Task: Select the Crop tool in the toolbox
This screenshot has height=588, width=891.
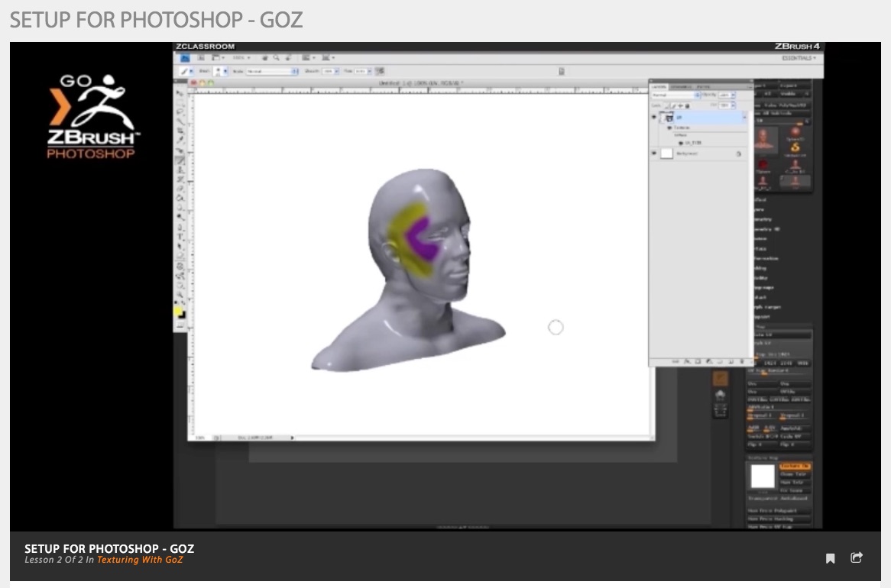Action: 180,131
